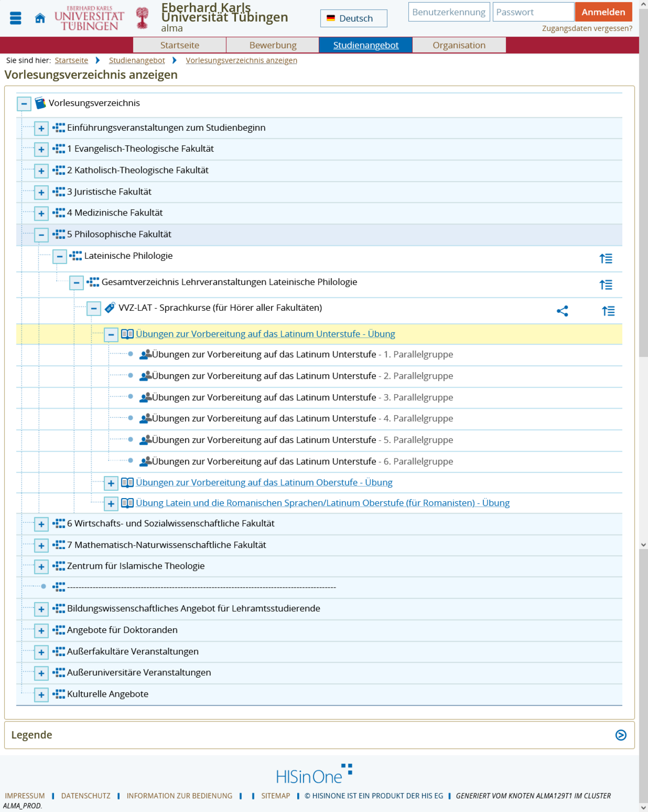Collapse 5 Philosophische Fakultät node
Viewport: 648px width, 812px height.
pos(41,235)
